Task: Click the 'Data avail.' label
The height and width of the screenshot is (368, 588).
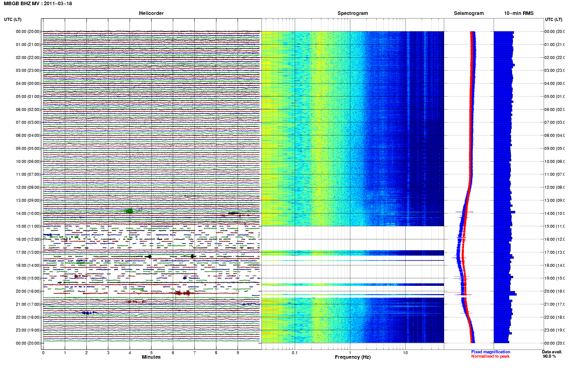Action: (x=552, y=352)
